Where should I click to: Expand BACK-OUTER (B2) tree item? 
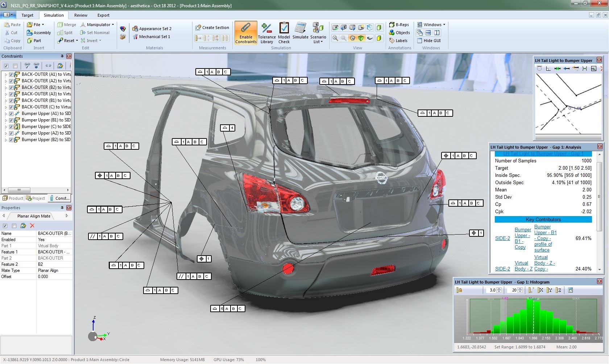(x=6, y=87)
